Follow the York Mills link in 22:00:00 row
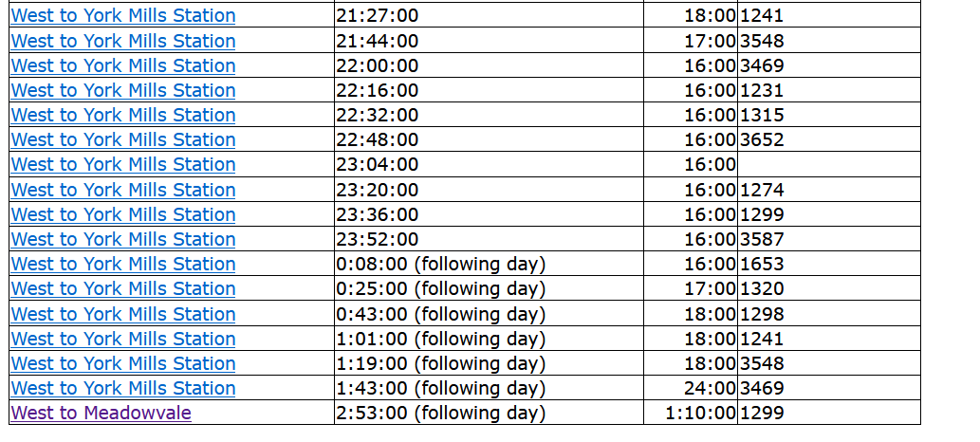980x442 pixels. (x=122, y=65)
